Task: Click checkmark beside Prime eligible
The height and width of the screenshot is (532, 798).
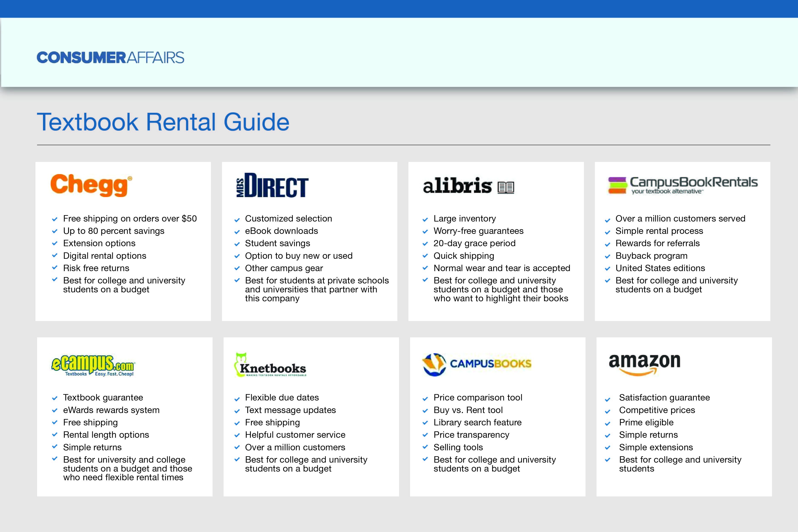Action: pyautogui.click(x=608, y=423)
